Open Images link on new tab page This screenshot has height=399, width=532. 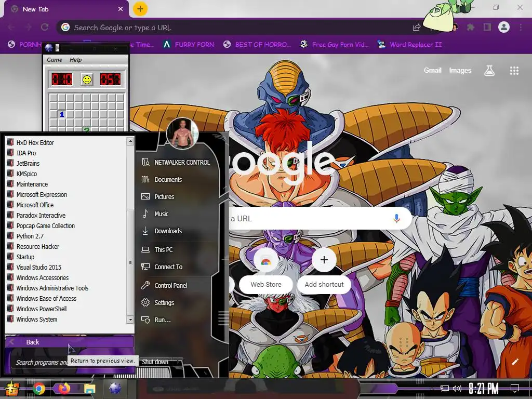click(x=460, y=70)
